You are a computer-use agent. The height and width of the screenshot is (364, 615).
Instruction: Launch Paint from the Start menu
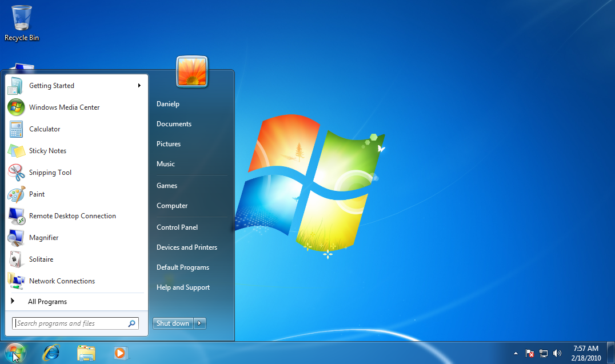[37, 194]
